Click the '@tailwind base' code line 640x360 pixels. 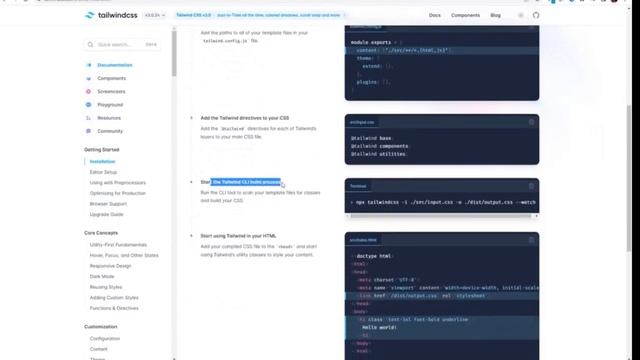[x=371, y=138]
